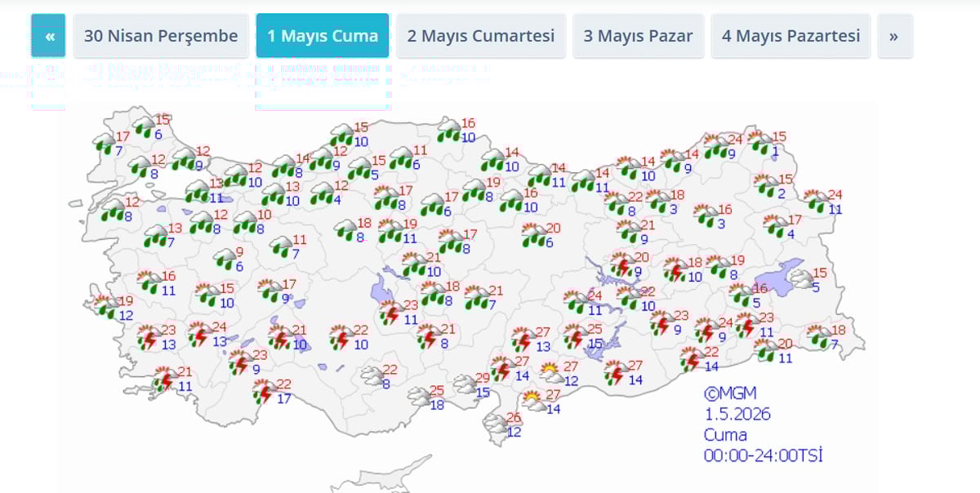Click the ©MGM copyright text on map
980x493 pixels.
tap(730, 393)
